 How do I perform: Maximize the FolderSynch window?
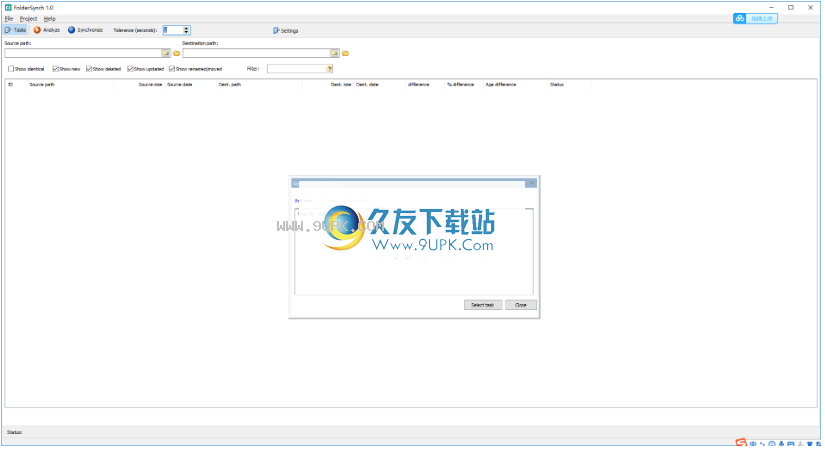[791, 7]
